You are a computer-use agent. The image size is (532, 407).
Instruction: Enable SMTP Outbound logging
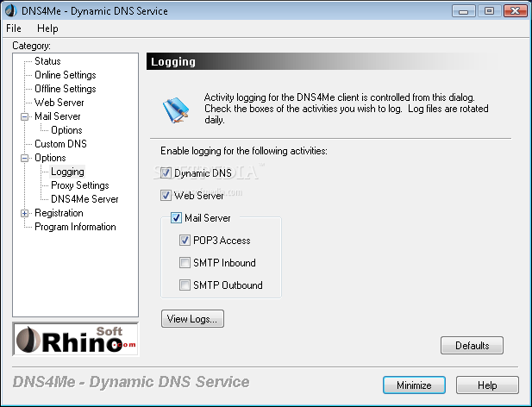point(185,285)
